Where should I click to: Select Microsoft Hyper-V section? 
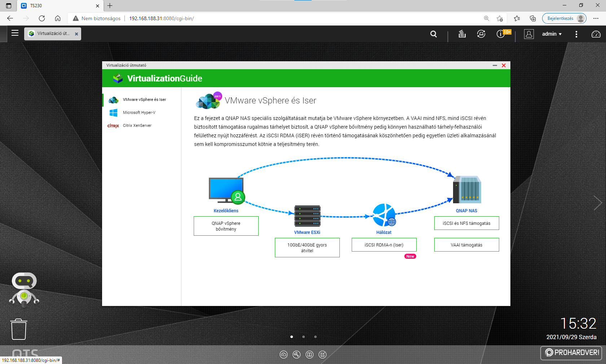142,112
